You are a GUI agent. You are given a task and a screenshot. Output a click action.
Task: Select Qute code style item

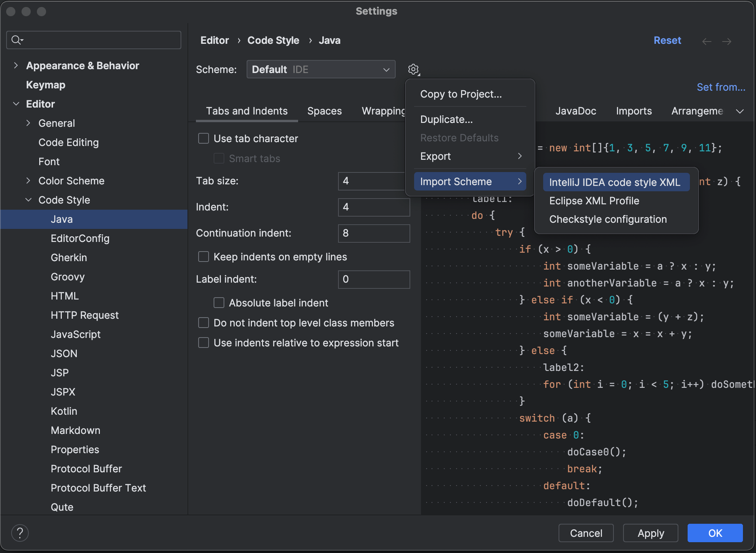tap(62, 507)
